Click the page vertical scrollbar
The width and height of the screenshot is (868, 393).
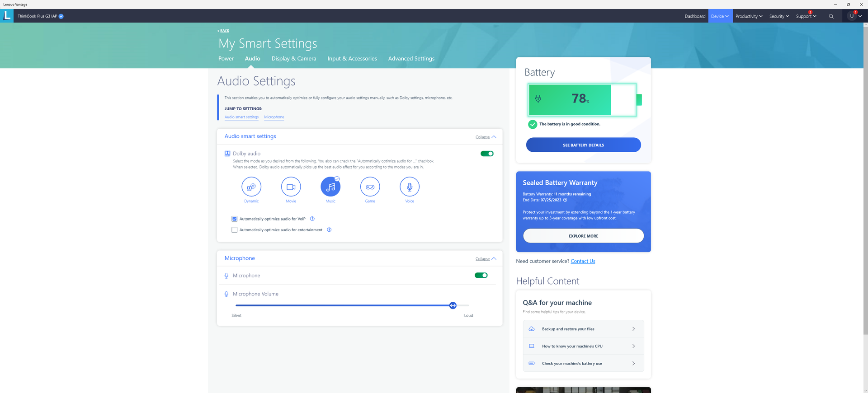coord(865,181)
